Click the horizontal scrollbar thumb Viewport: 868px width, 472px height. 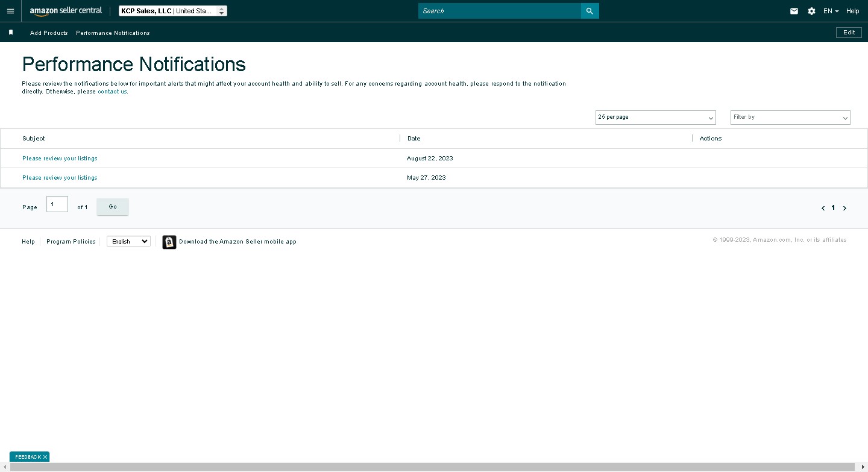click(x=433, y=467)
